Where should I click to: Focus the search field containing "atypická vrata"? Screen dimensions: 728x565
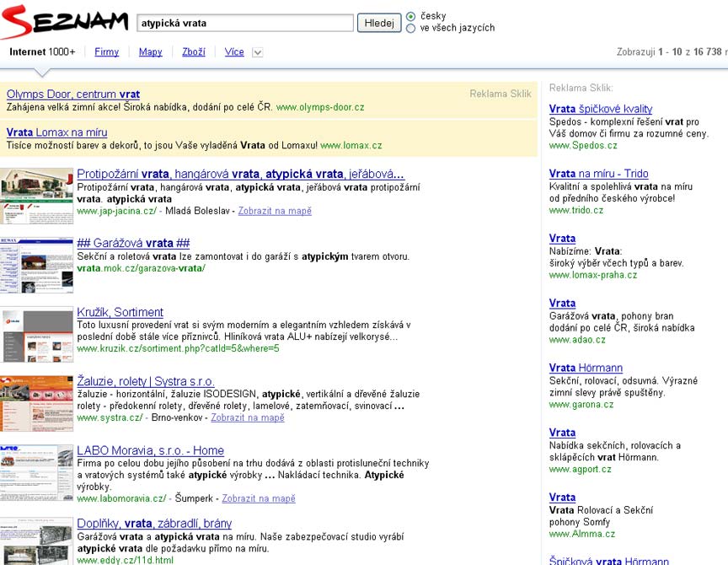(x=245, y=23)
